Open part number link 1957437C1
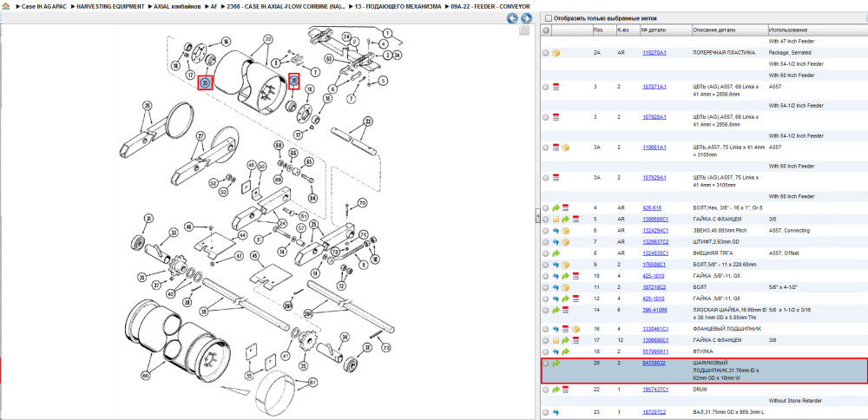Viewport: 868px width, 420px height. coord(655,390)
